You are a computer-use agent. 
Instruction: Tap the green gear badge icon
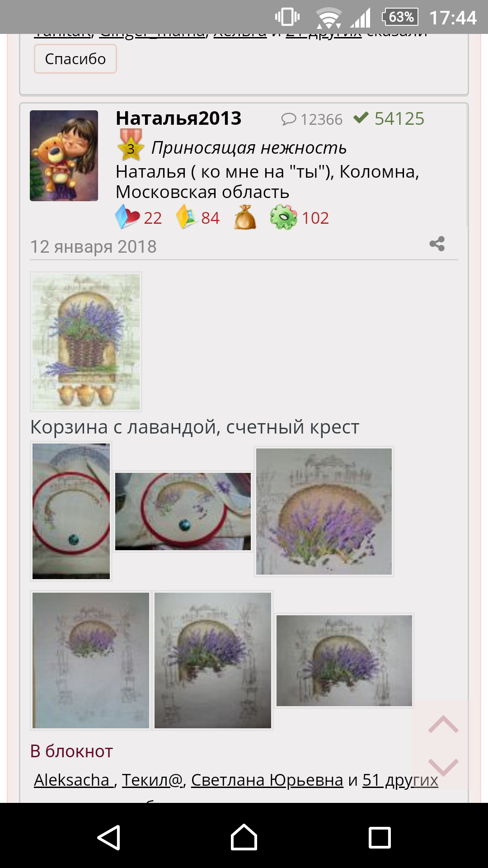(x=283, y=217)
